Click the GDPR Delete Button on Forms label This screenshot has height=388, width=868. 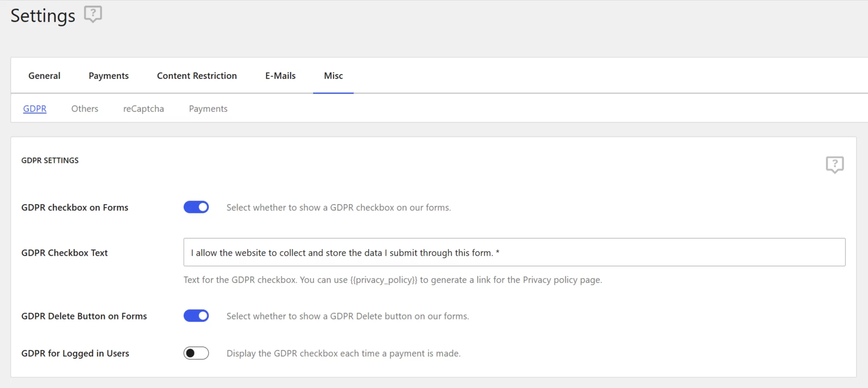(84, 316)
